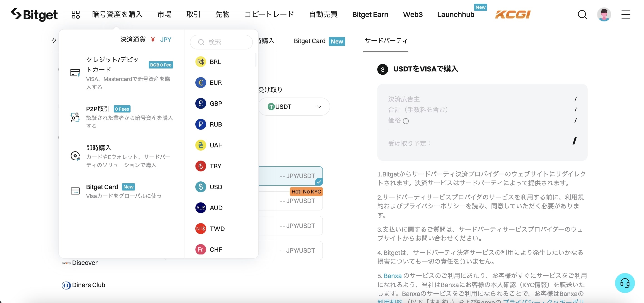Choose Bitget Card Visa option

(121, 191)
